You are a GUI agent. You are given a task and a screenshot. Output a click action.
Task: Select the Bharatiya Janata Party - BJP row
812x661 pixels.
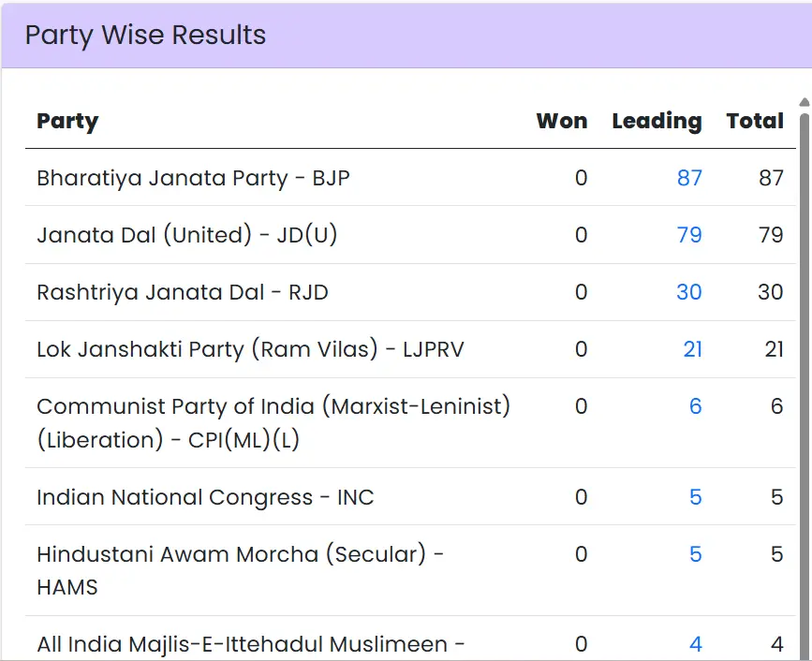192,178
